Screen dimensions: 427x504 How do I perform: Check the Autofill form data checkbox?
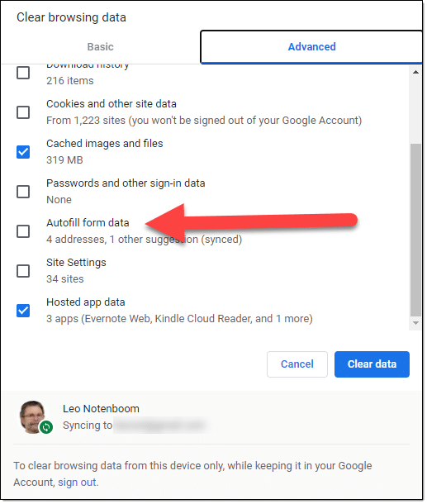[23, 231]
